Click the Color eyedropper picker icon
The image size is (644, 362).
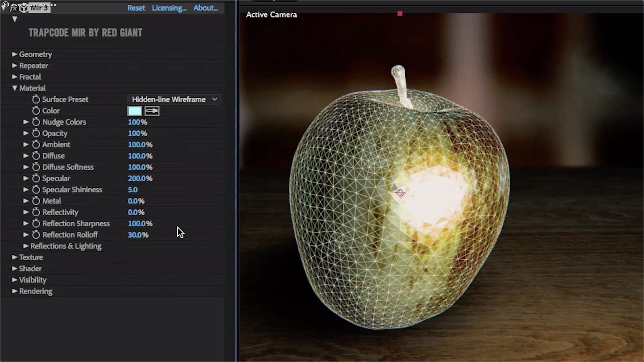[152, 111]
